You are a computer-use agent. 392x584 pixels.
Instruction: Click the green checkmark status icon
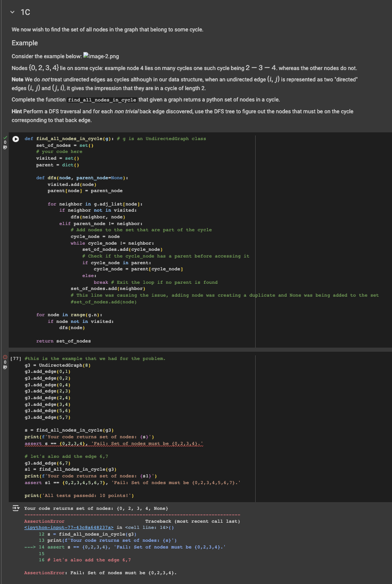coord(4,136)
